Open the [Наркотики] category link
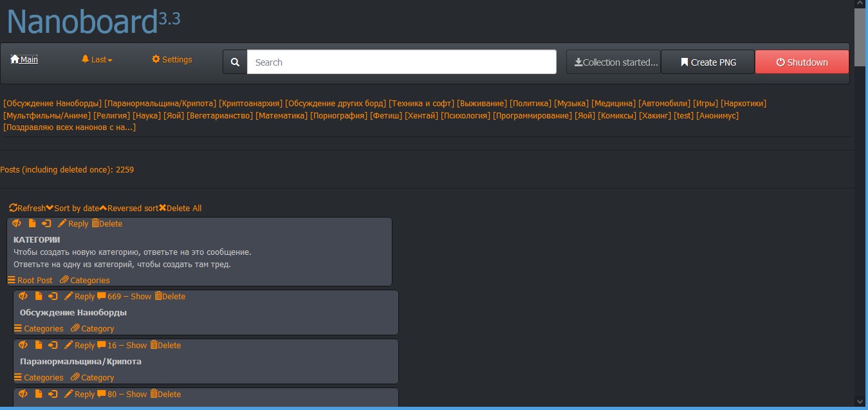 (x=744, y=103)
